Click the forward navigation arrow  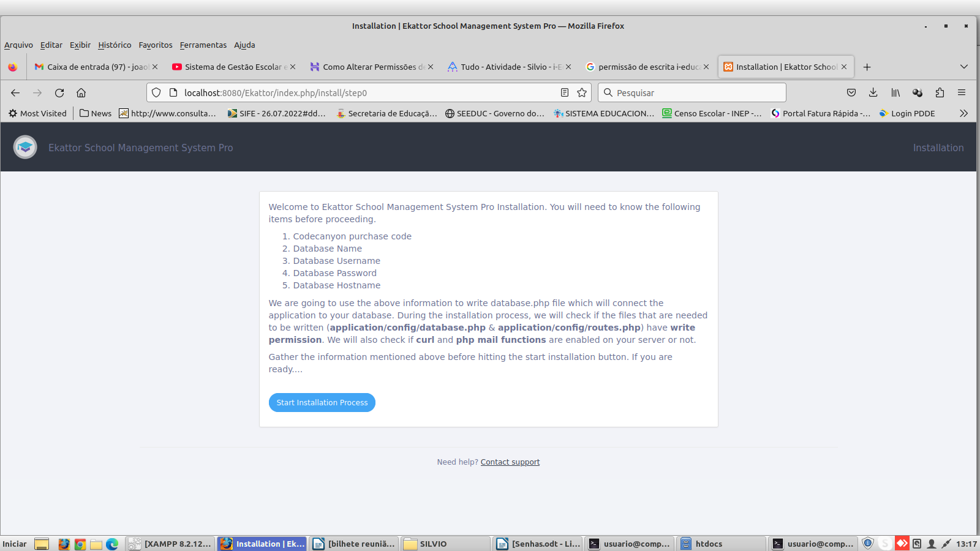point(37,92)
